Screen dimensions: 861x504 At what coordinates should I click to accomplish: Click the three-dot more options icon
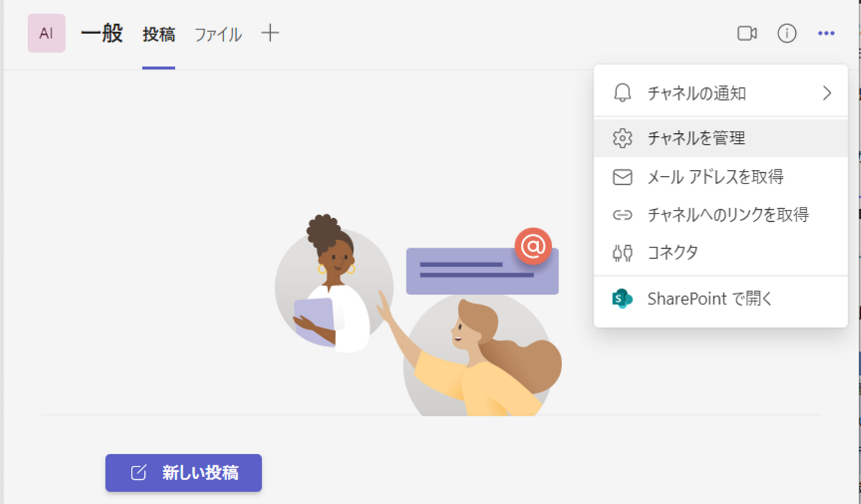point(826,33)
